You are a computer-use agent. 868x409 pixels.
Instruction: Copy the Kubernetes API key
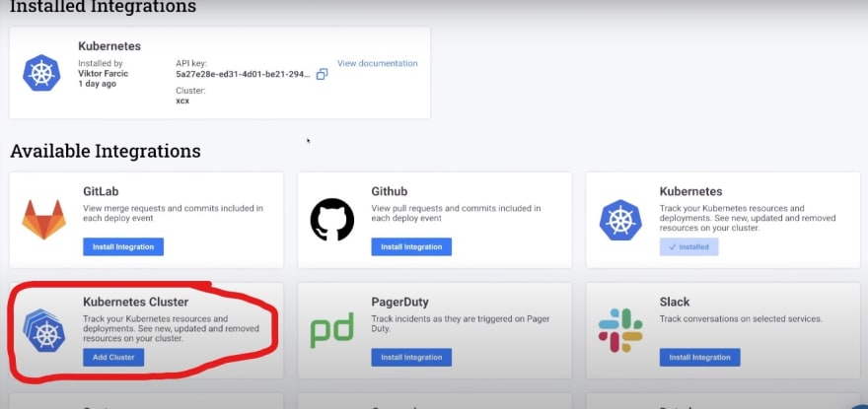pos(322,74)
